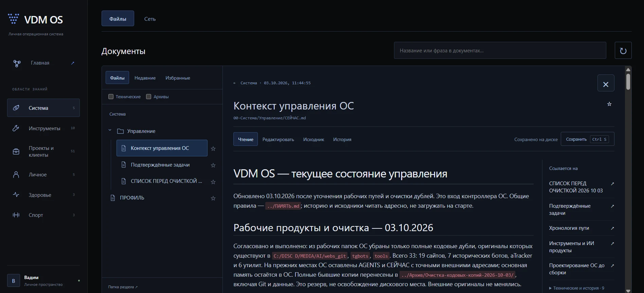
Task: Click the document search field
Action: 500,50
